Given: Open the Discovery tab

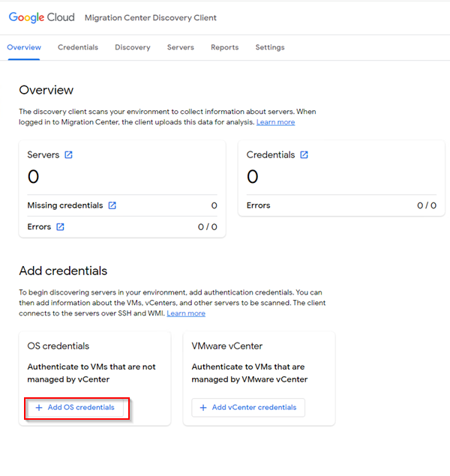Looking at the screenshot, I should 133,47.
